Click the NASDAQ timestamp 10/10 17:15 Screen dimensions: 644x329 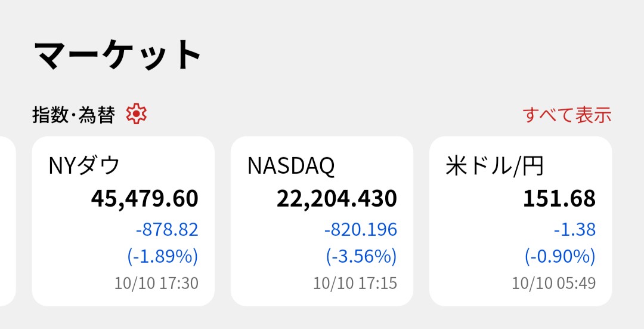point(355,282)
